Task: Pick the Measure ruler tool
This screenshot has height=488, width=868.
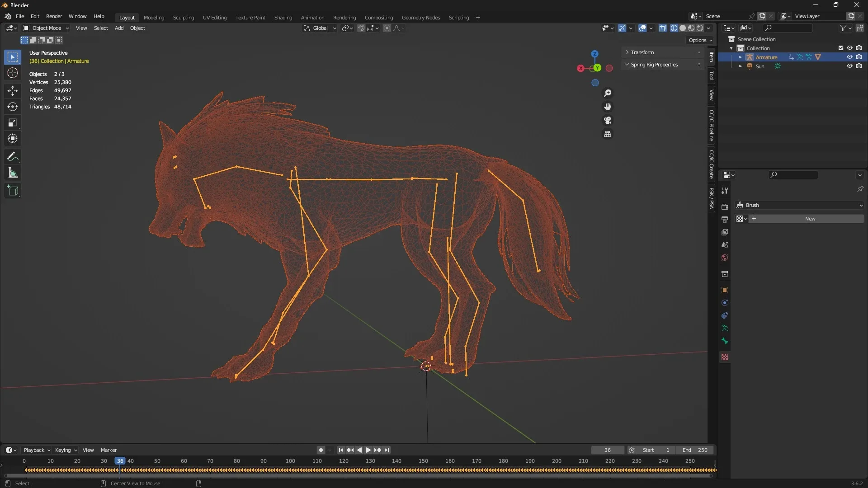Action: (13, 173)
